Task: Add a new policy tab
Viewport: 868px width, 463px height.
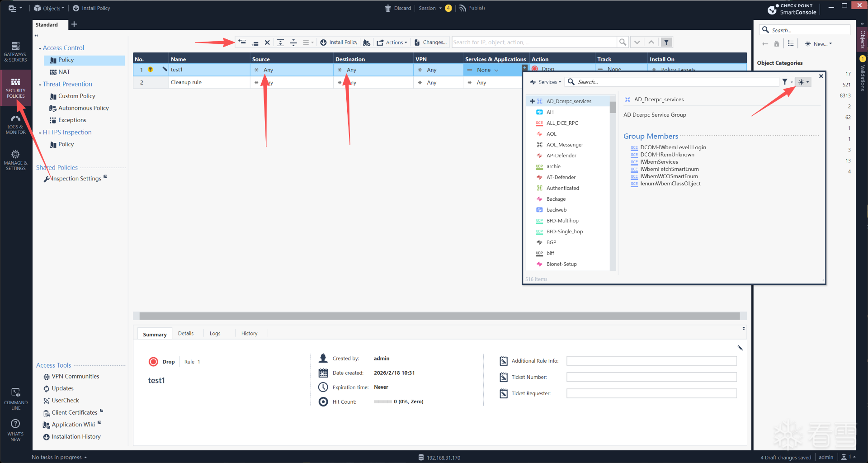Action: [74, 24]
